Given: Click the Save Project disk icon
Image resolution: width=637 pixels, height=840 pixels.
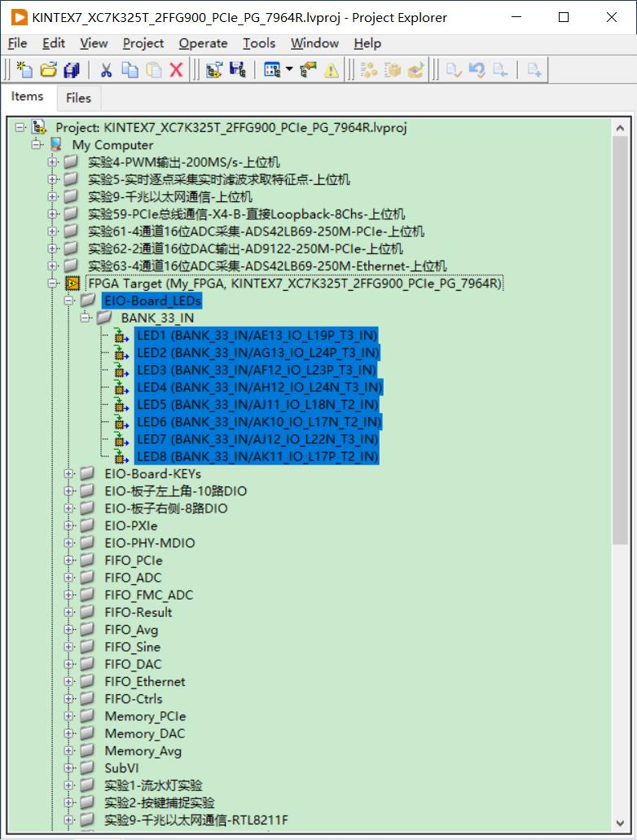Looking at the screenshot, I should pos(237,69).
